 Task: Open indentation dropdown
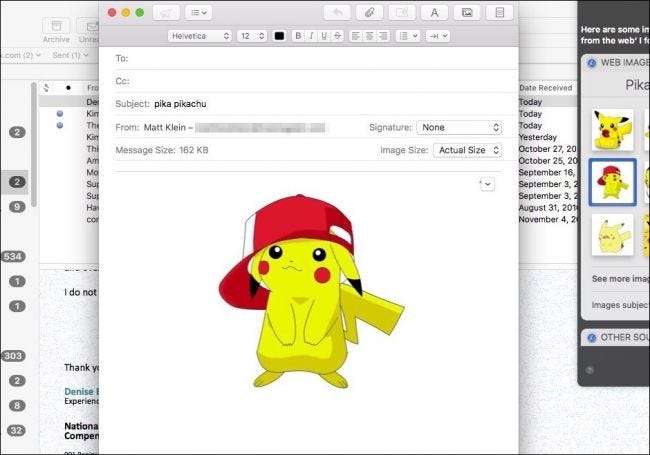(438, 36)
